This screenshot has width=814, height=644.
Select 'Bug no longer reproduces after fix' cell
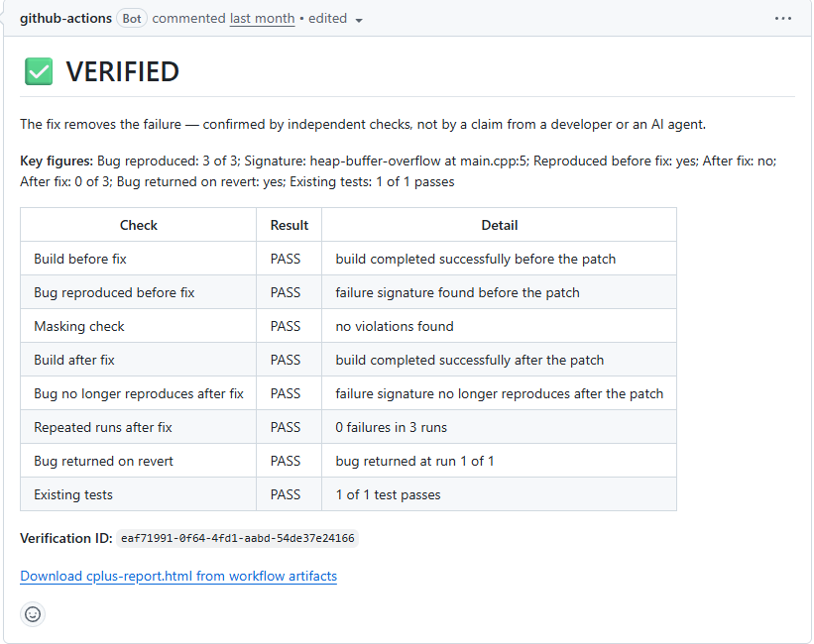click(138, 393)
